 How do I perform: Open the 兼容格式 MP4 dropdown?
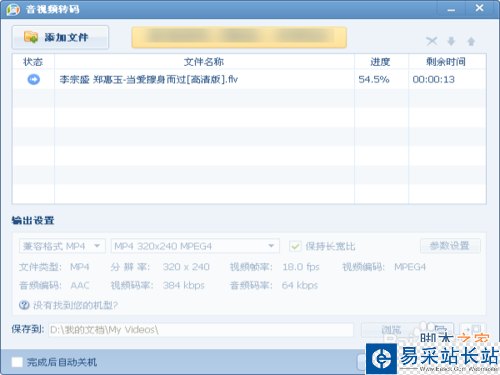(x=62, y=246)
